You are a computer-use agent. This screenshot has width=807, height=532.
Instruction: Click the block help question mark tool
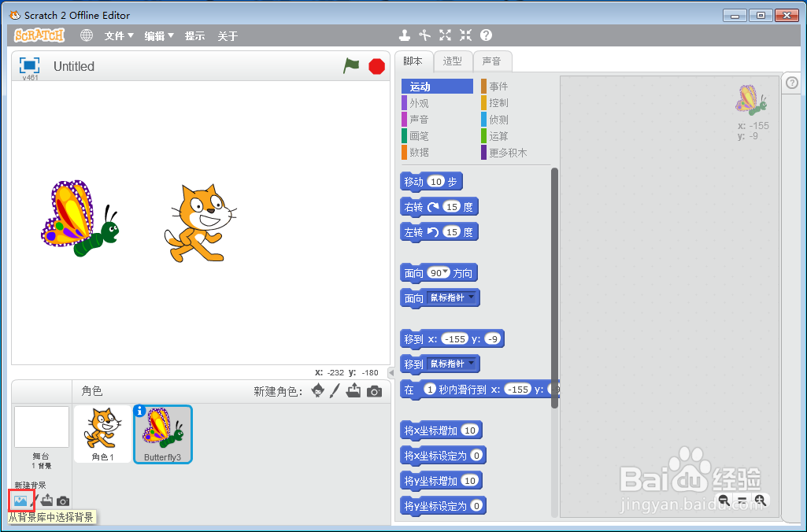486,35
